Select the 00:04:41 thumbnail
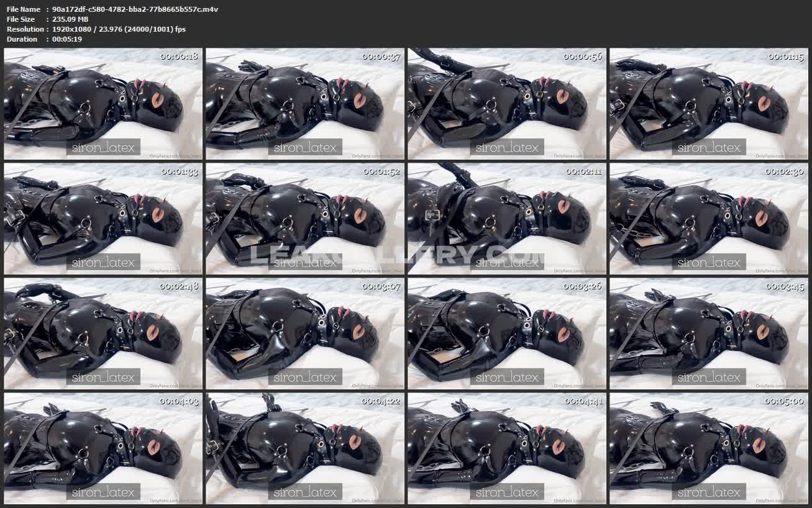The width and height of the screenshot is (812, 508). pos(507,448)
